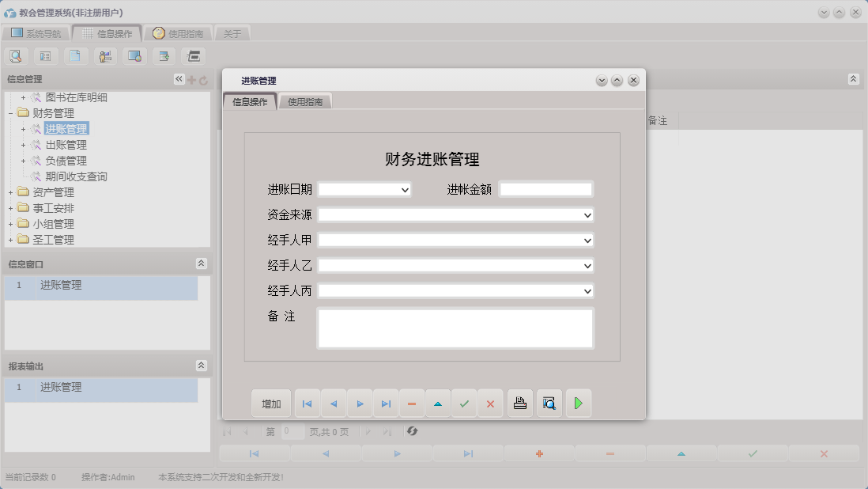Image resolution: width=868 pixels, height=489 pixels.
Task: Select 出账管理 in the left tree
Action: [x=66, y=144]
